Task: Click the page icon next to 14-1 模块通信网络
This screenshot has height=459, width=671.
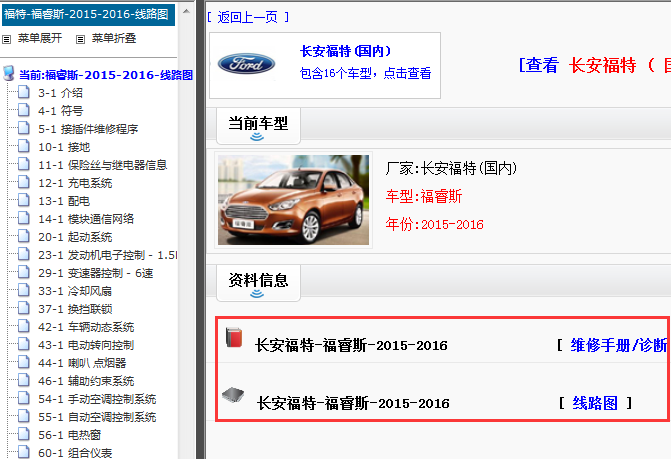Action: point(24,218)
